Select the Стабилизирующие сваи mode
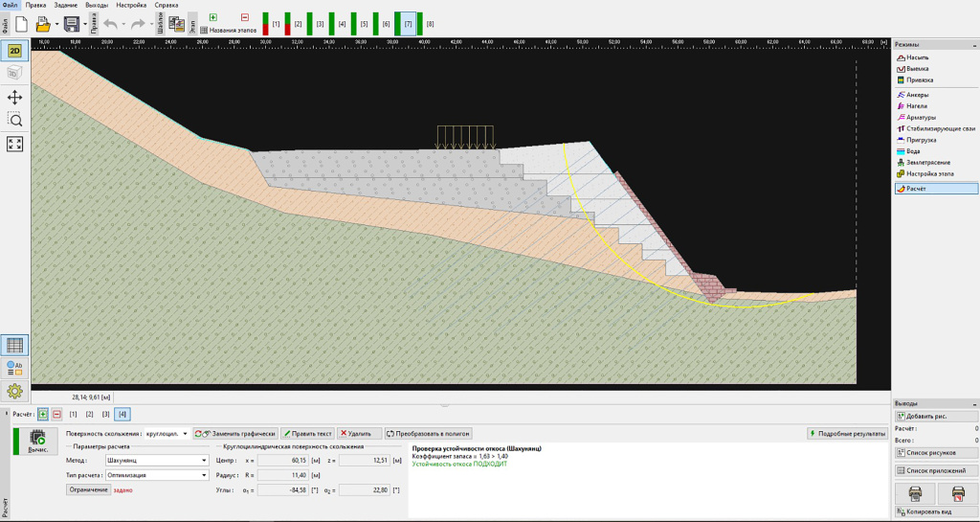 click(x=936, y=128)
